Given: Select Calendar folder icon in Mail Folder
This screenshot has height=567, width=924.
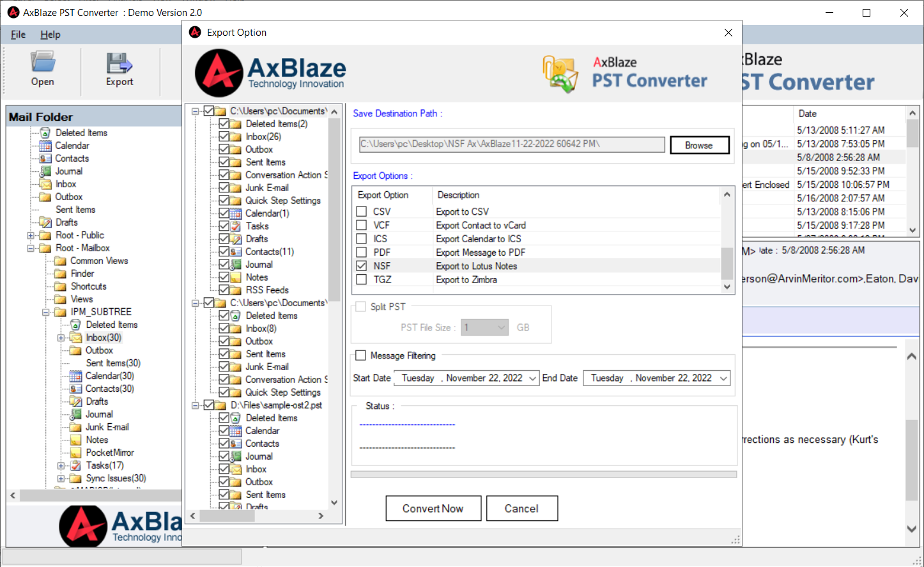Looking at the screenshot, I should pyautogui.click(x=45, y=146).
